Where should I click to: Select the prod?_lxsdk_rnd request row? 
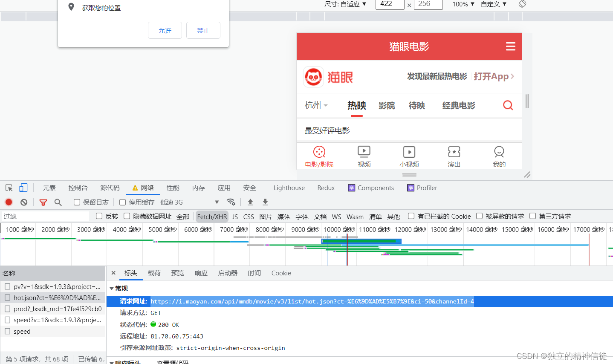tap(53, 309)
